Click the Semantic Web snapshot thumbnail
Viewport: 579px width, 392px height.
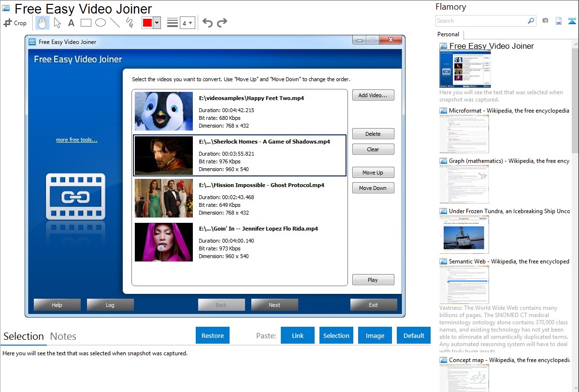pyautogui.click(x=464, y=285)
